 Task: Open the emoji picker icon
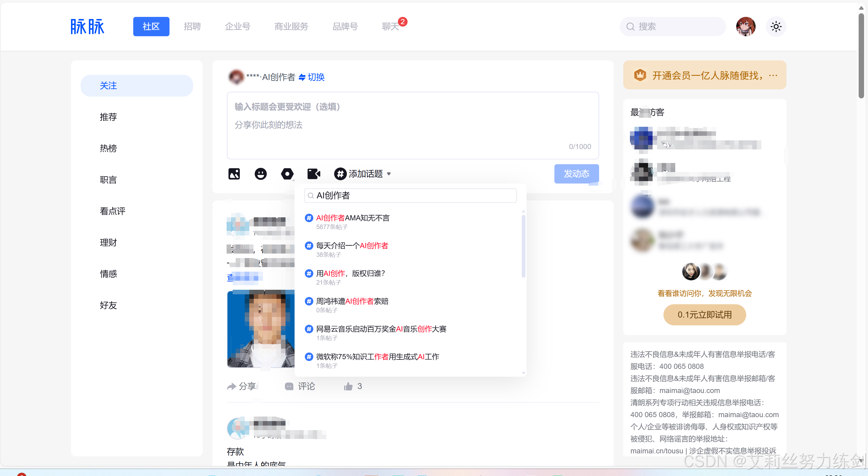click(x=260, y=174)
